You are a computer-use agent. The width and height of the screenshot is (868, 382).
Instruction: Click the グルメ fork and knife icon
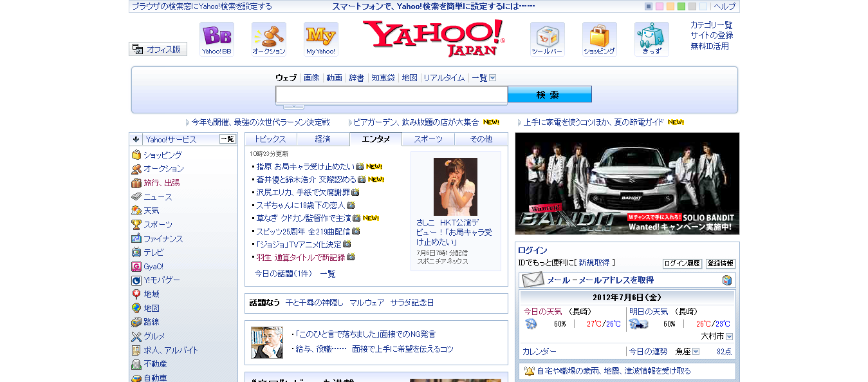click(136, 336)
